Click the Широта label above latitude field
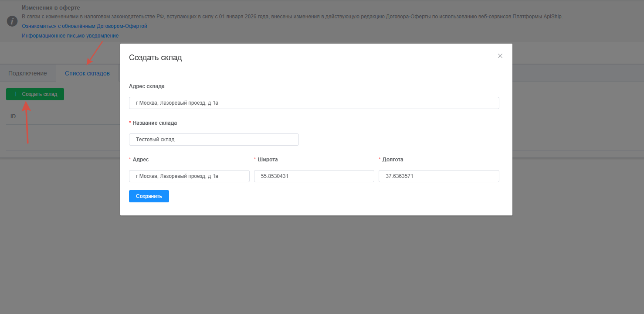The width and height of the screenshot is (644, 314). click(268, 160)
